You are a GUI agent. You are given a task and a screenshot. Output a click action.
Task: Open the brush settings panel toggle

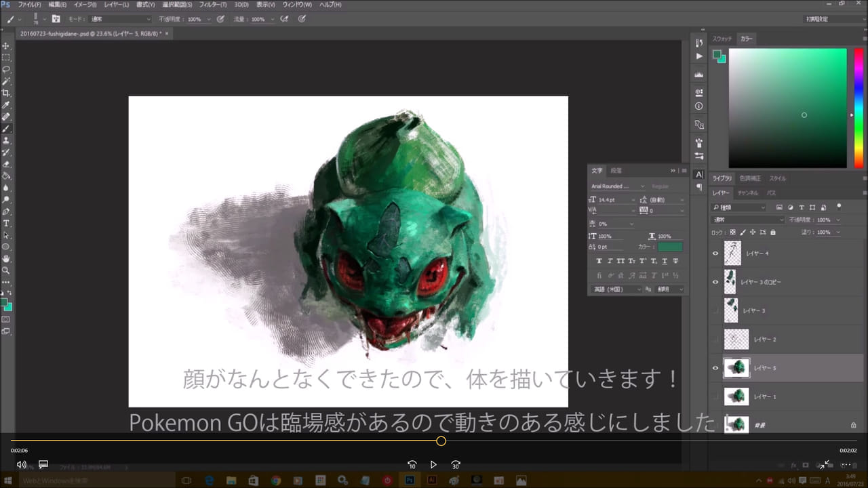(x=56, y=19)
